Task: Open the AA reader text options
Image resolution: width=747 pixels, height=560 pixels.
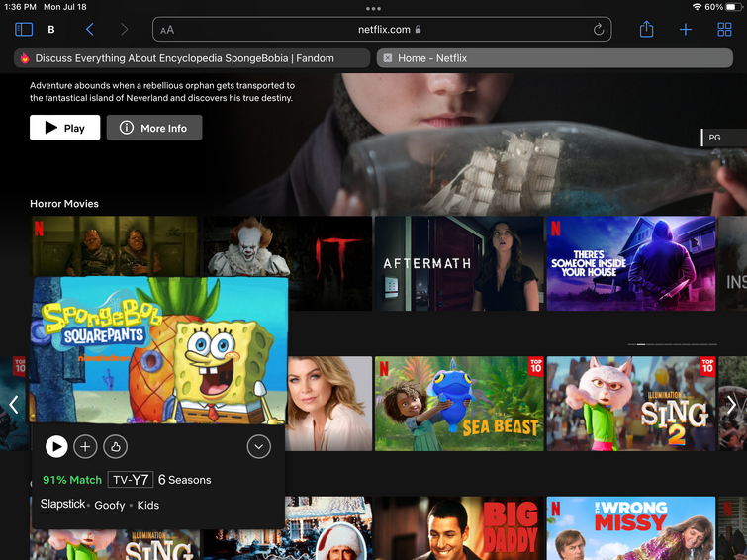Action: click(x=167, y=30)
